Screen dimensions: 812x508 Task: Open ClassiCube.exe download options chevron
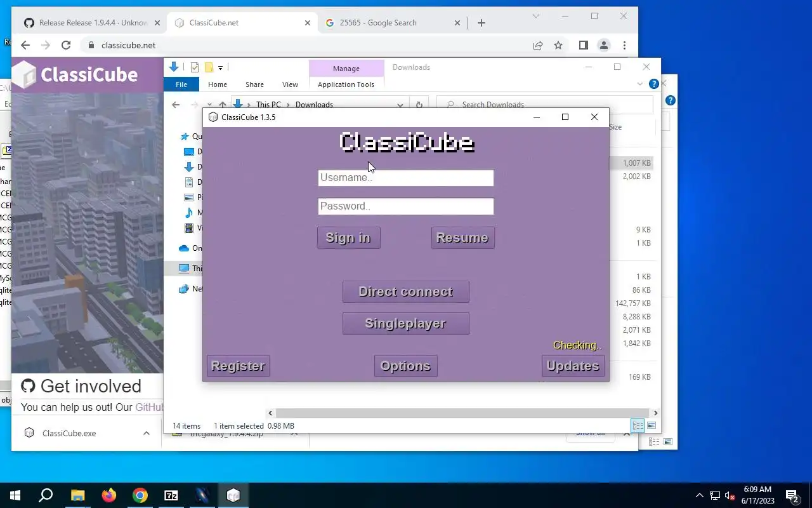(x=147, y=433)
